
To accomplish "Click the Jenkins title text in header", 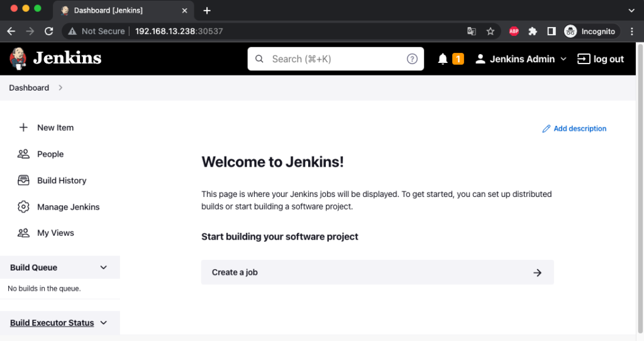I will point(67,58).
